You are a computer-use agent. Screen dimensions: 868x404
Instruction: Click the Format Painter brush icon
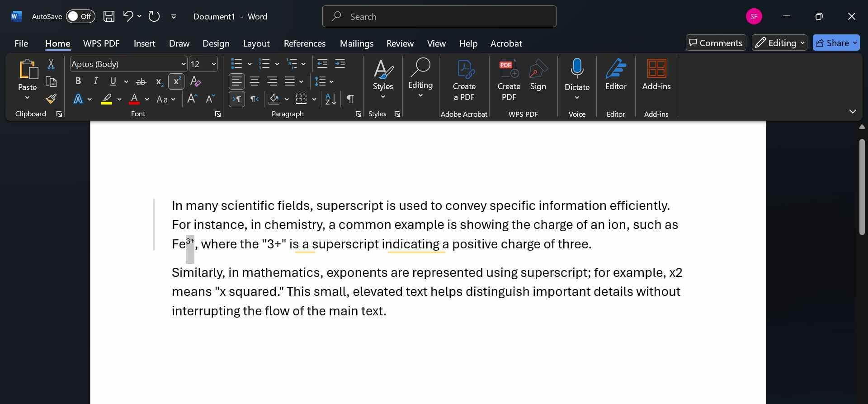pyautogui.click(x=51, y=99)
